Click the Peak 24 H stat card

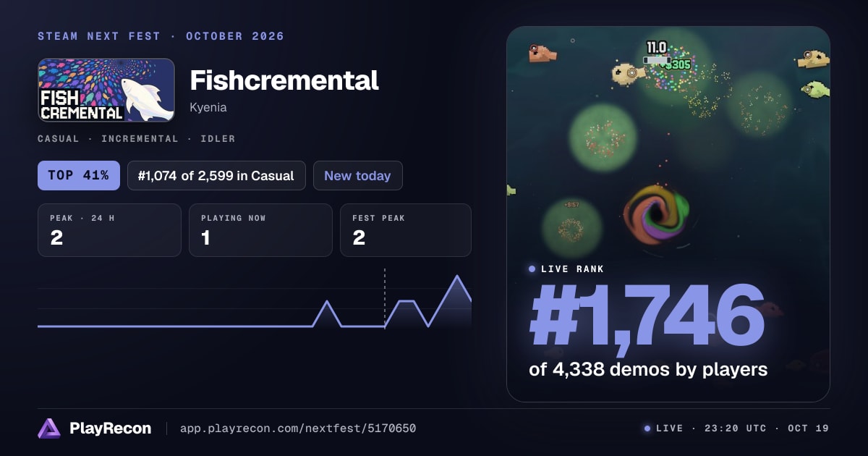pos(109,230)
